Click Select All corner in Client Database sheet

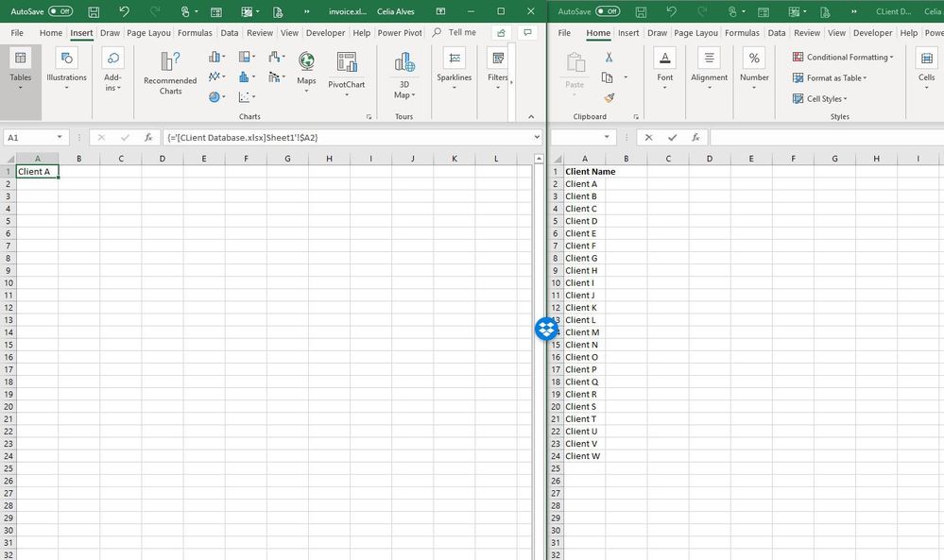tap(557, 159)
